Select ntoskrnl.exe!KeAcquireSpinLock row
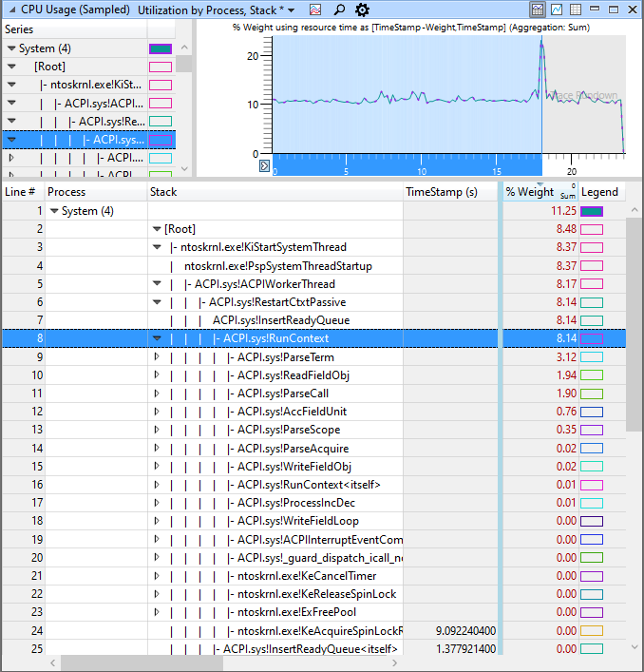Image resolution: width=644 pixels, height=672 pixels. (x=313, y=631)
